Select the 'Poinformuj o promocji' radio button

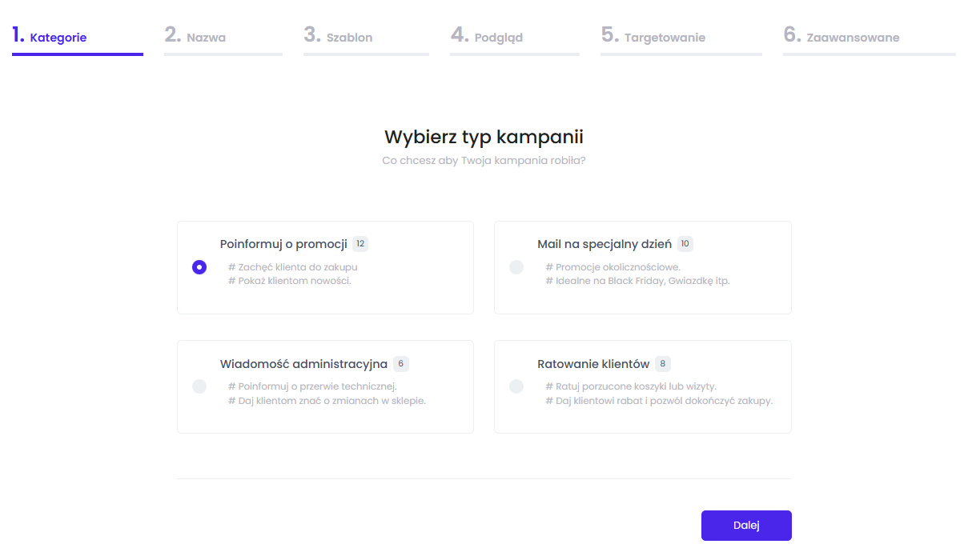(199, 267)
